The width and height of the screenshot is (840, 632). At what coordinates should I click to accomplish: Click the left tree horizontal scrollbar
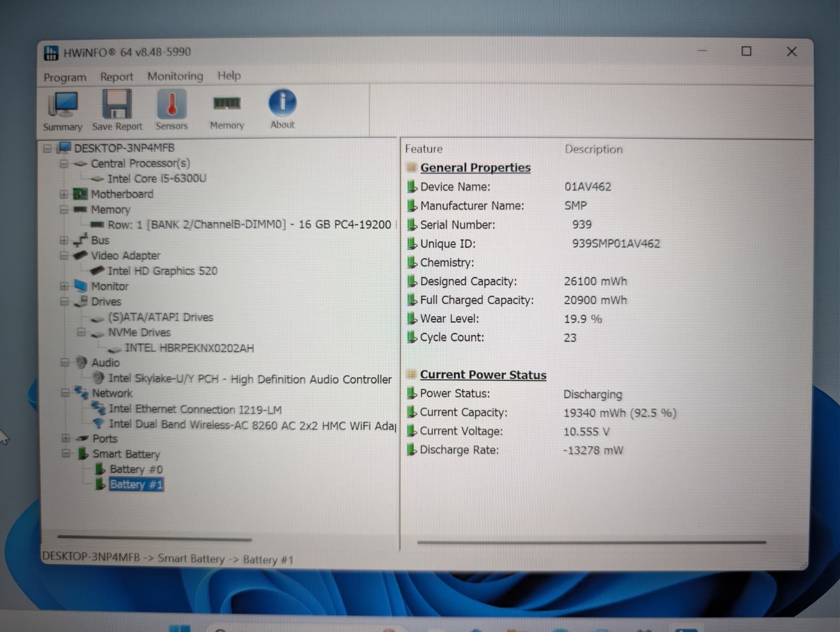tap(154, 538)
